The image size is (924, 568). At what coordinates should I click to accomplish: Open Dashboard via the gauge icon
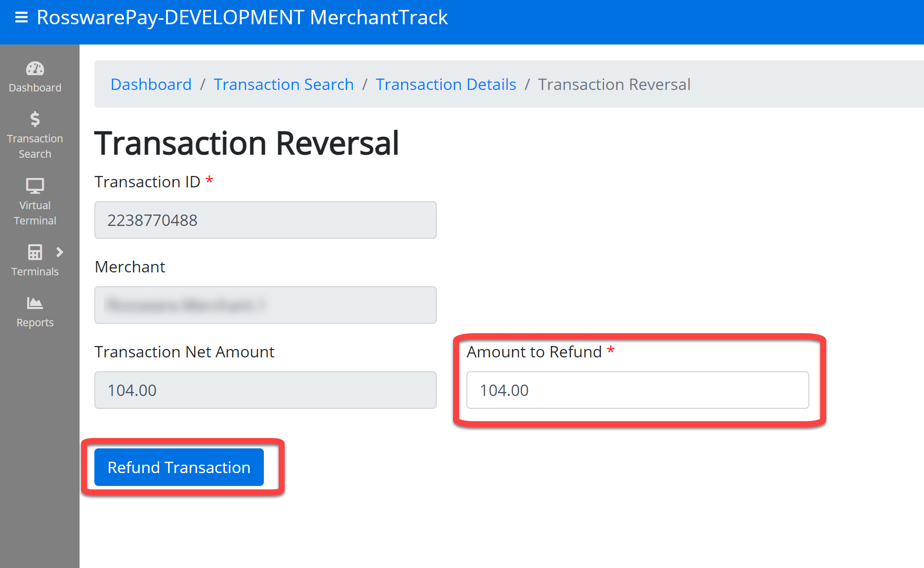click(35, 69)
